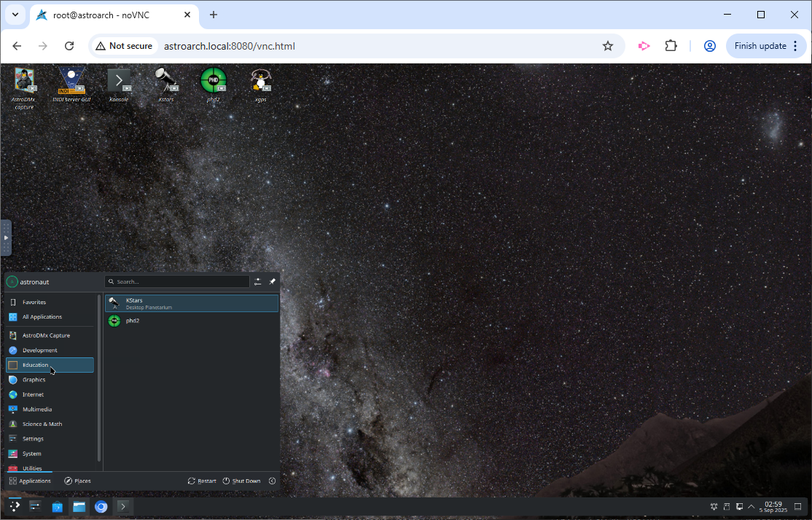Expand more session options beside Shut Down
Image resolution: width=812 pixels, height=520 pixels.
coord(272,481)
